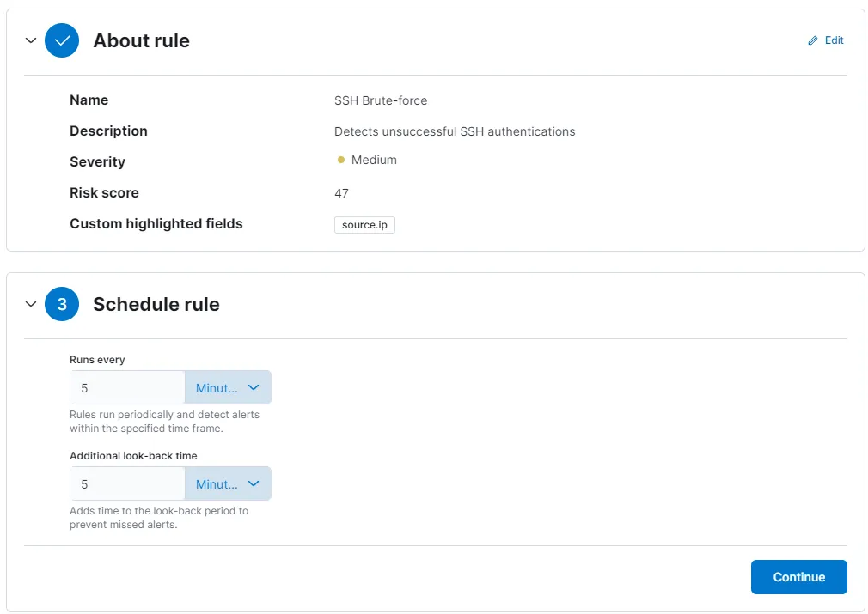Click the risk score value 47
Image resolution: width=868 pixels, height=614 pixels.
[341, 193]
